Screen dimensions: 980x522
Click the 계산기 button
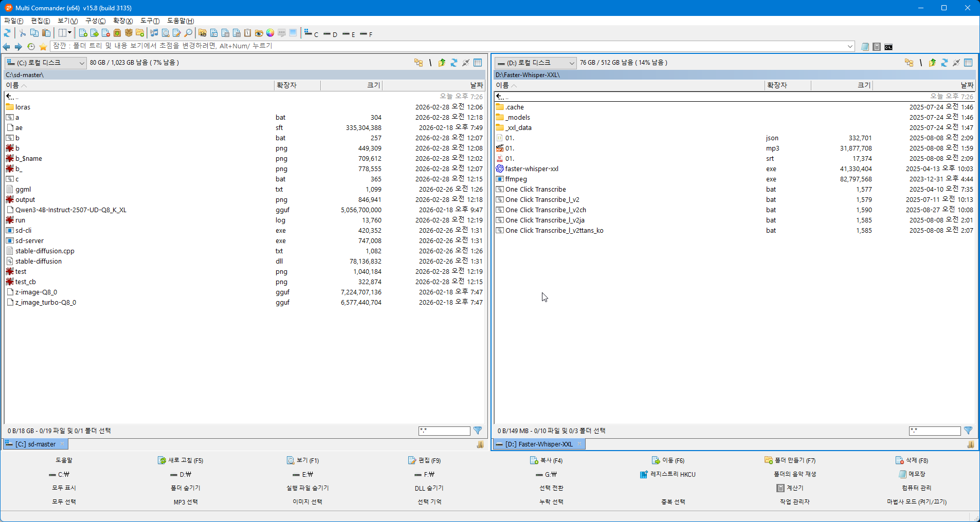(790, 488)
